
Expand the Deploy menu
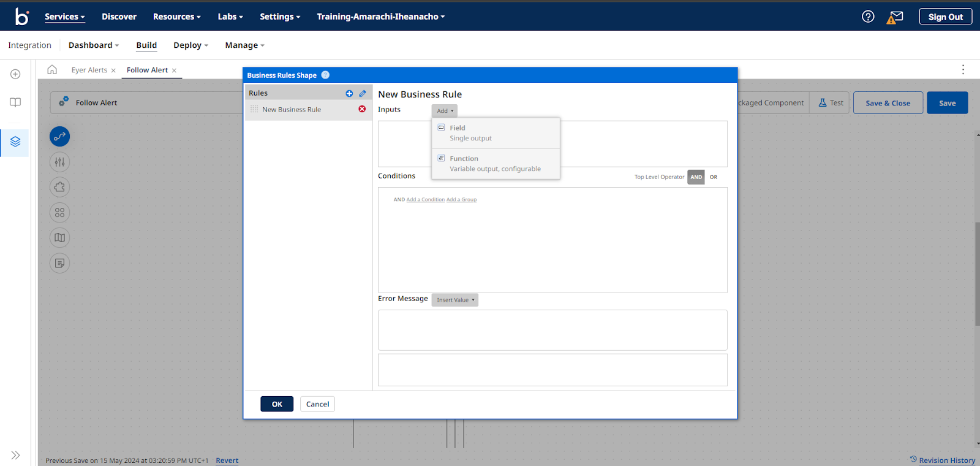pos(191,45)
